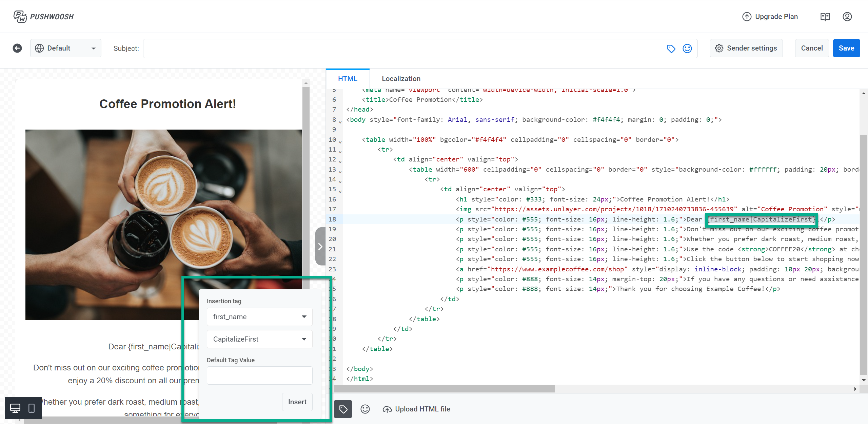868x424 pixels.
Task: Click the horizontal scrollbar of the code editor
Action: (444, 389)
